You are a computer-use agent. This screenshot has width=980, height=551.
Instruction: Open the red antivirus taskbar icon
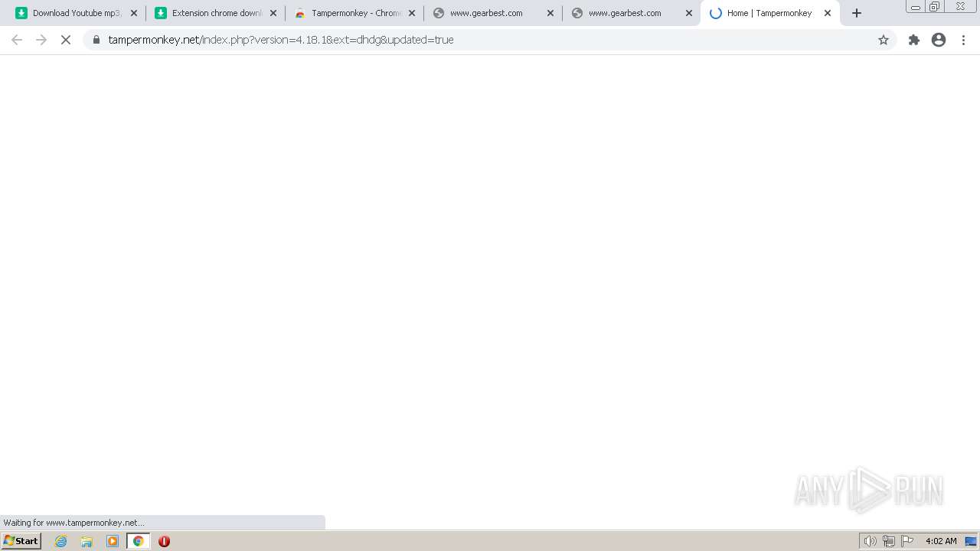point(164,541)
